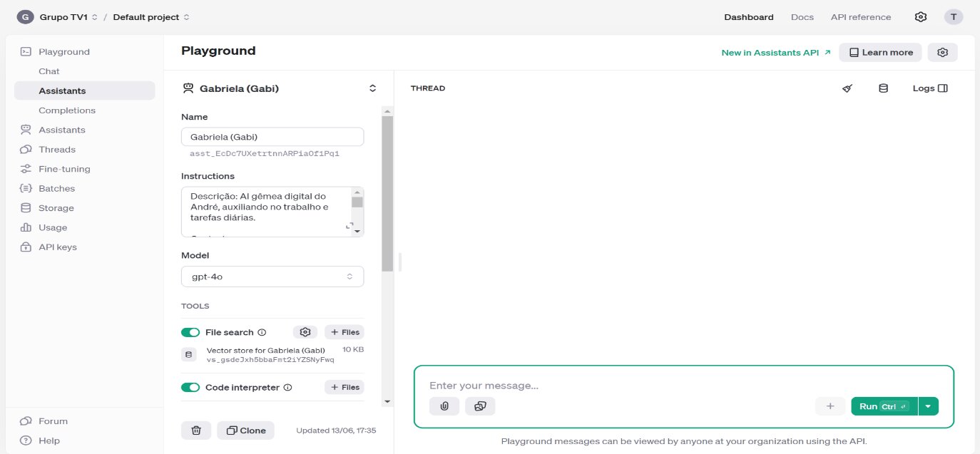Expand the Instructions text box to full size
Viewport: 980px width, 454px height.
pyautogui.click(x=349, y=226)
